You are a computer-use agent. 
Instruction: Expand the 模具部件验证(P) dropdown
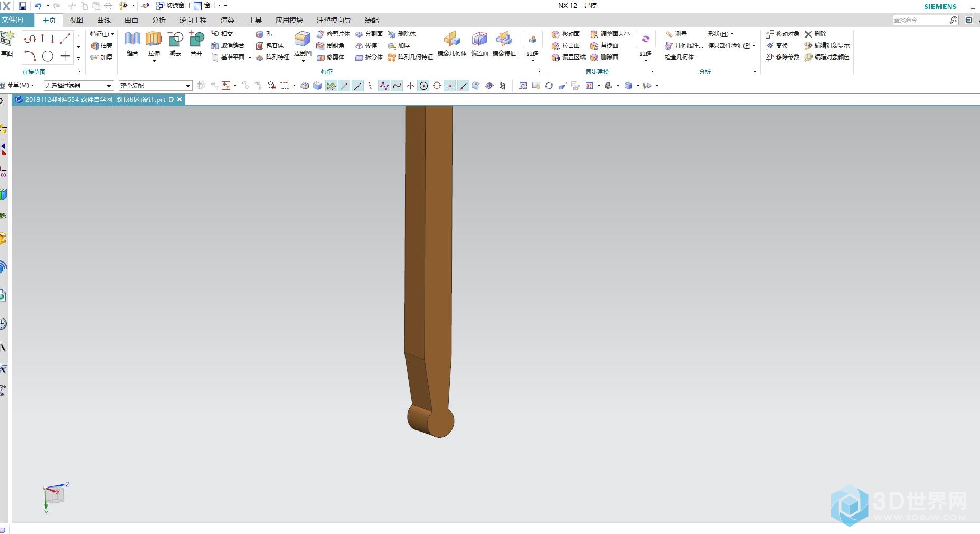[x=732, y=45]
